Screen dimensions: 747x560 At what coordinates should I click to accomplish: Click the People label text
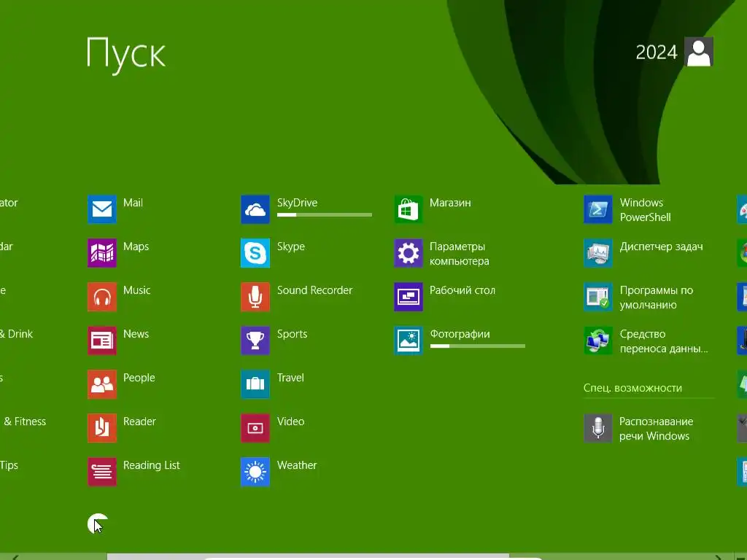[139, 378]
